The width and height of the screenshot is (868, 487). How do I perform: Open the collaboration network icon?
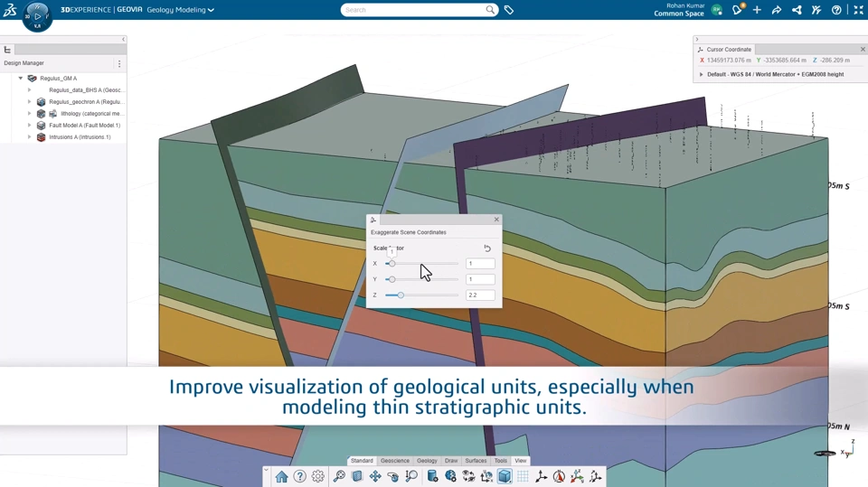coord(797,10)
